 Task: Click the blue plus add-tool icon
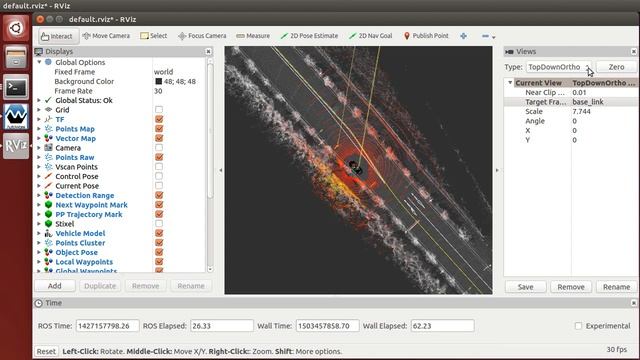click(x=463, y=36)
